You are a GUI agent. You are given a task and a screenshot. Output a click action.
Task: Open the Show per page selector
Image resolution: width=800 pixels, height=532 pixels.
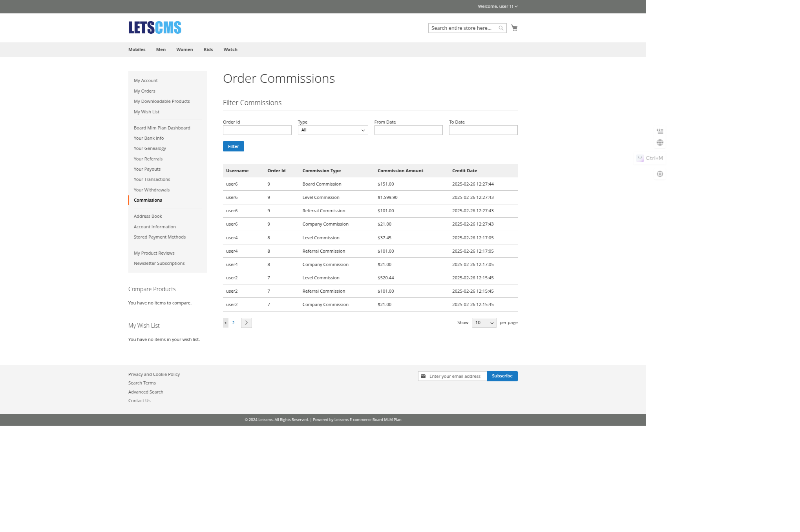[x=484, y=322]
